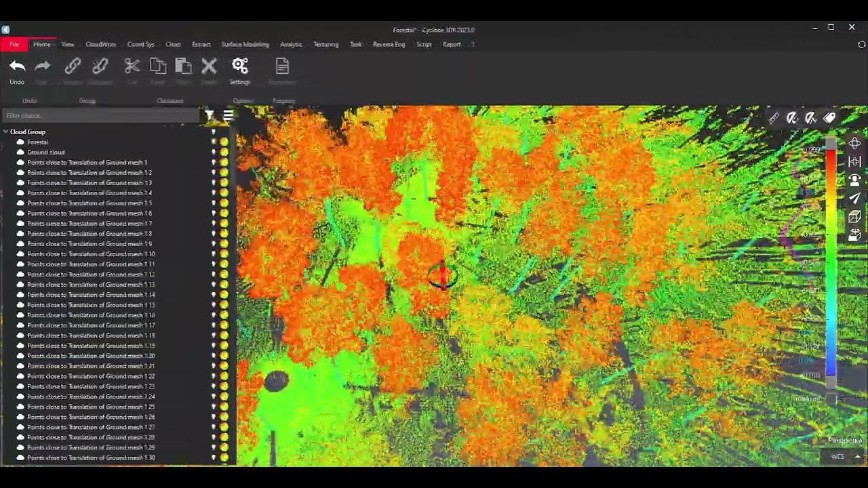Viewport: 868px width, 488px height.
Task: Toggle visibility bulb for Ground mesh 1 15 row
Action: [x=214, y=305]
